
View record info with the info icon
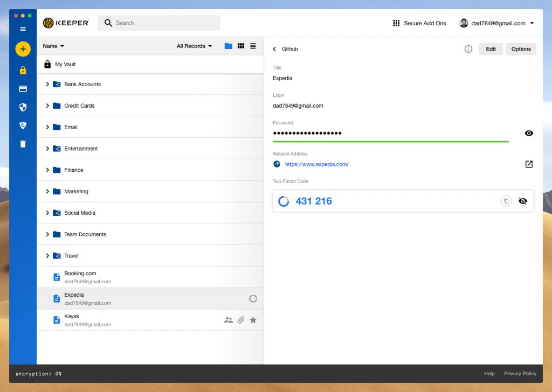tap(468, 48)
